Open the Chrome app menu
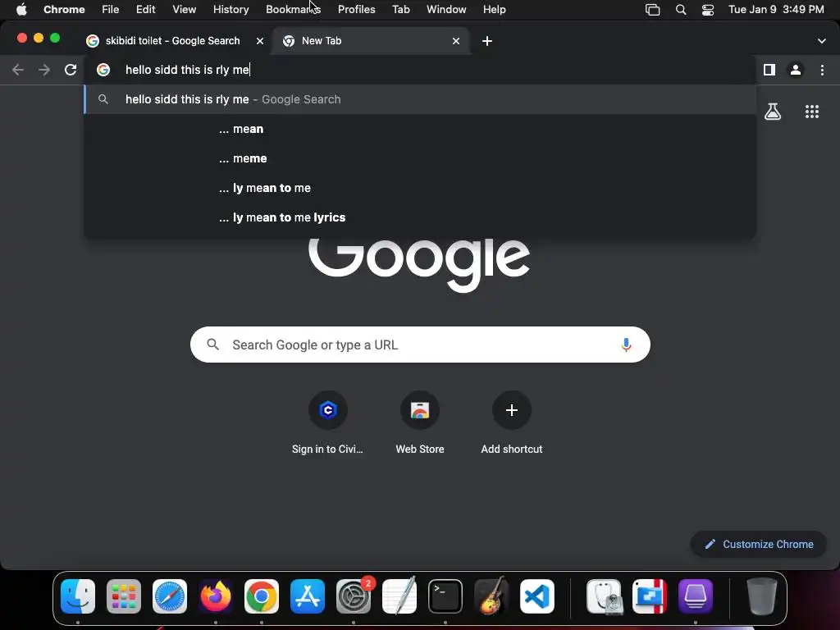The height and width of the screenshot is (630, 840). (x=64, y=10)
